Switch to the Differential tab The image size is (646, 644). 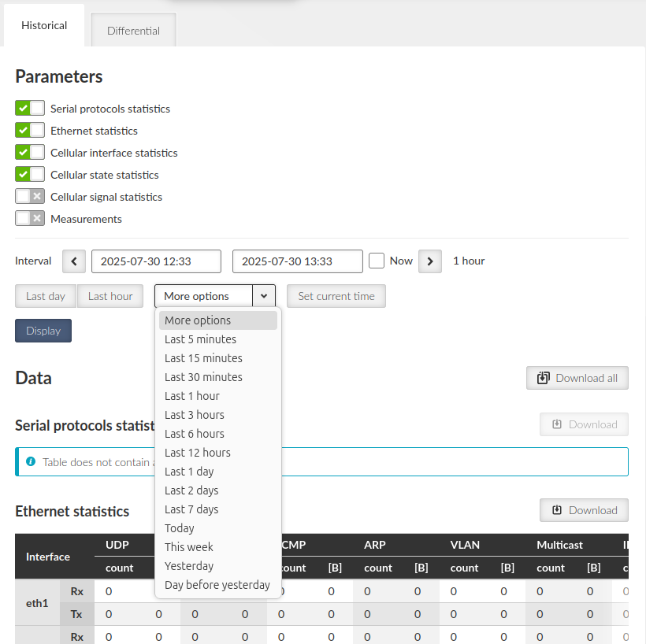coord(133,31)
